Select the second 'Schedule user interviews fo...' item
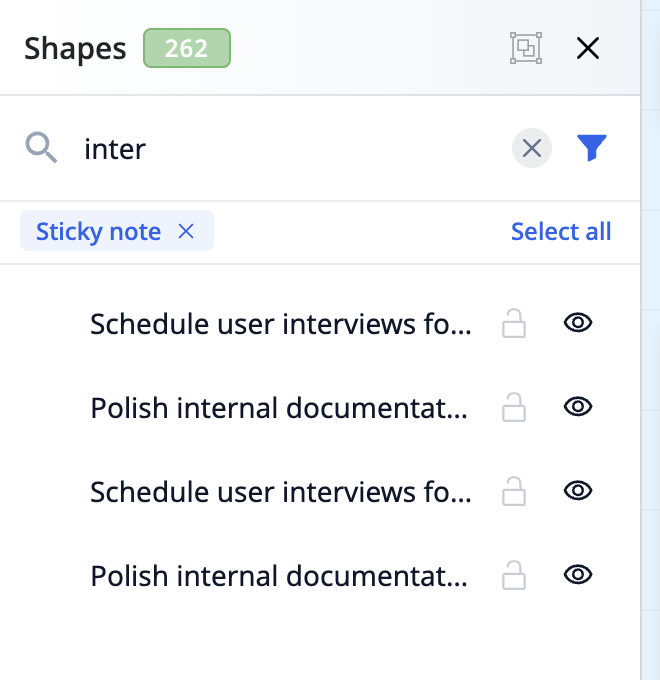660x680 pixels. click(281, 492)
